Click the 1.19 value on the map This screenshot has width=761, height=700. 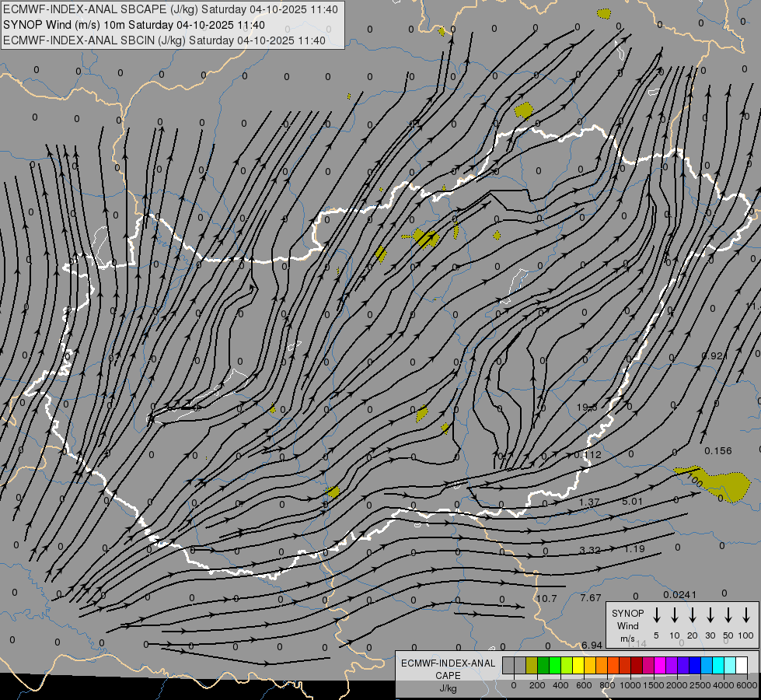(x=634, y=549)
